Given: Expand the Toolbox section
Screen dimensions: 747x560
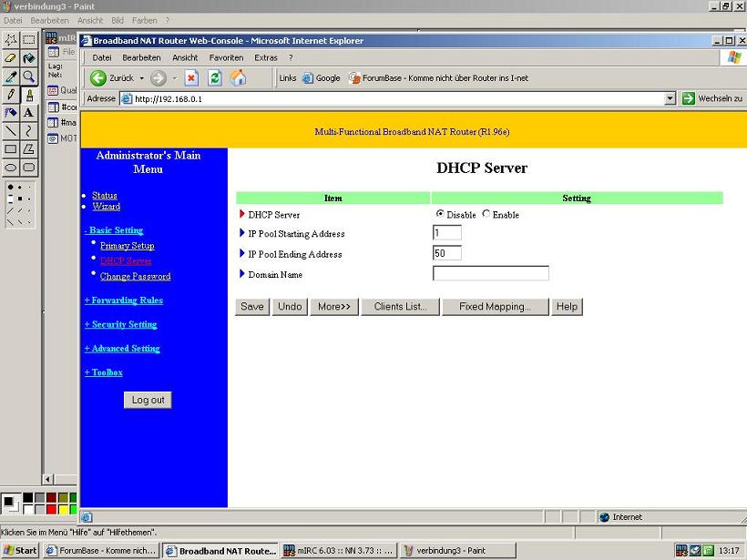Looking at the screenshot, I should (103, 372).
